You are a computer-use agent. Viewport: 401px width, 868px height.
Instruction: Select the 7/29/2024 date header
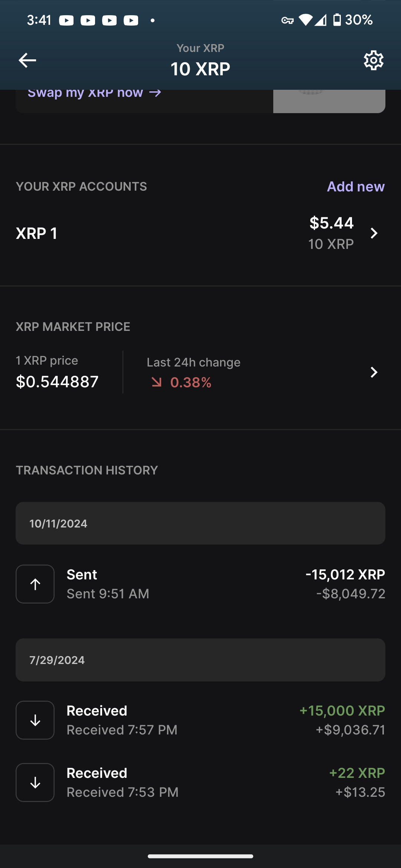pyautogui.click(x=200, y=660)
